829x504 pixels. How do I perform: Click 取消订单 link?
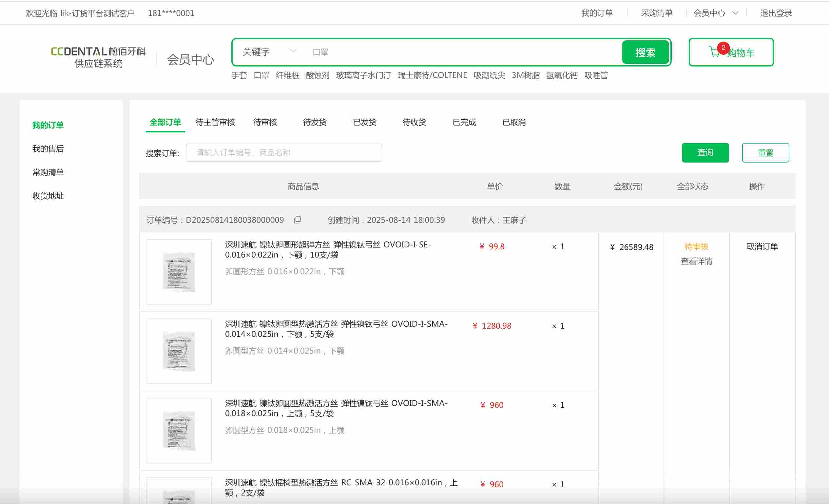[x=762, y=247]
